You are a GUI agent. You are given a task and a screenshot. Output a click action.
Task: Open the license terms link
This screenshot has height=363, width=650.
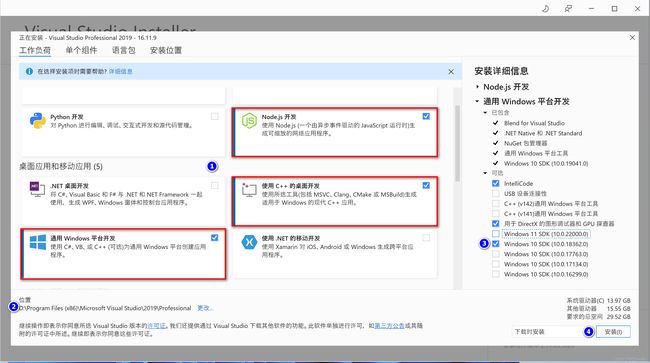click(157, 326)
